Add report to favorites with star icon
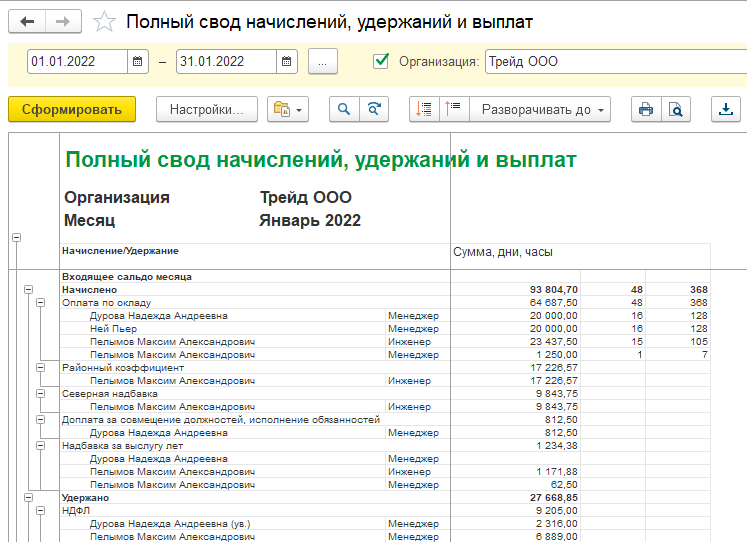The image size is (747, 542). [x=102, y=21]
